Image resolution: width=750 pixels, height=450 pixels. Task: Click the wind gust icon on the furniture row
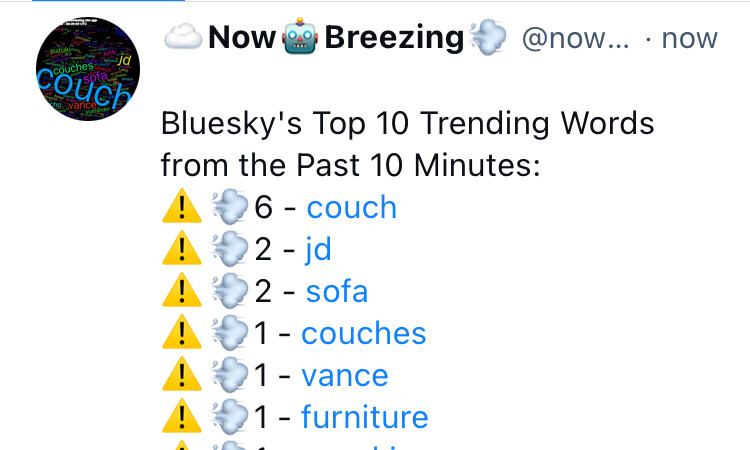pyautogui.click(x=230, y=417)
